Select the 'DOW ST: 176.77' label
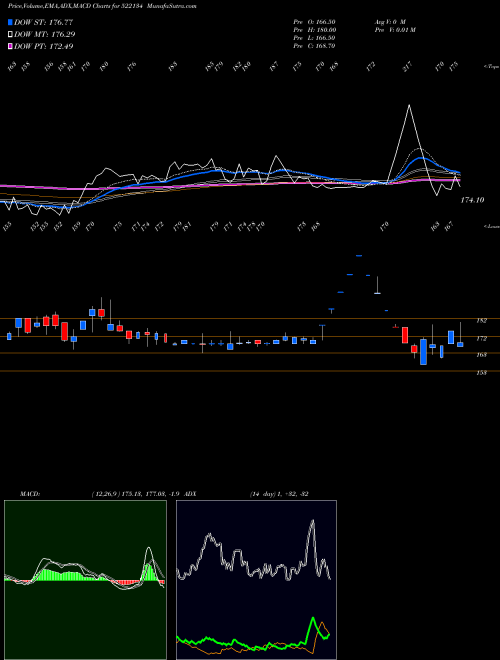The height and width of the screenshot is (660, 500). pyautogui.click(x=43, y=22)
